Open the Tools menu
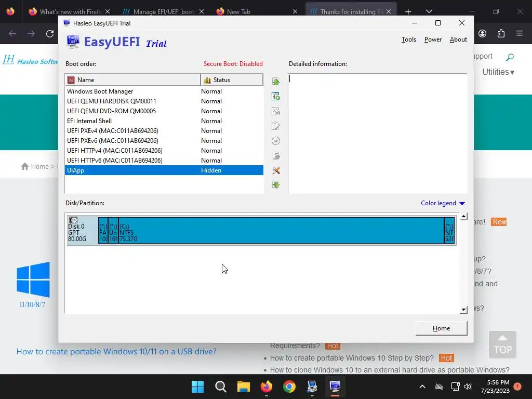This screenshot has height=399, width=532. coord(408,39)
